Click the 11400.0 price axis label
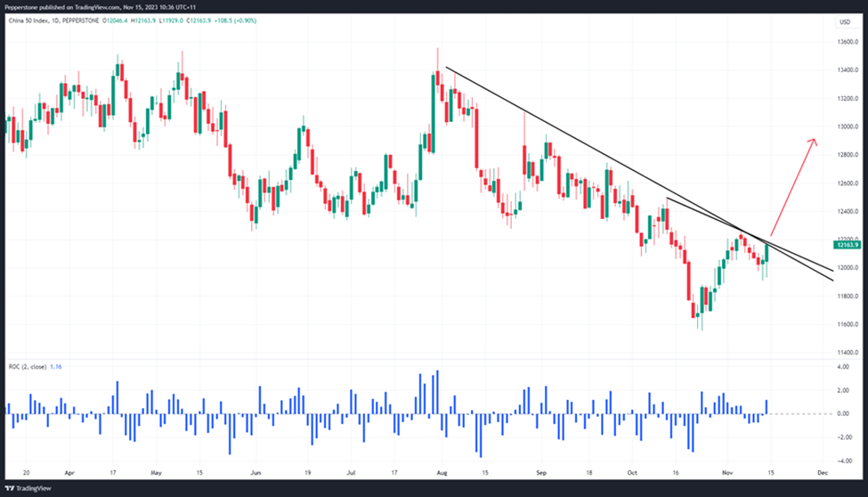868x497 pixels. (847, 353)
